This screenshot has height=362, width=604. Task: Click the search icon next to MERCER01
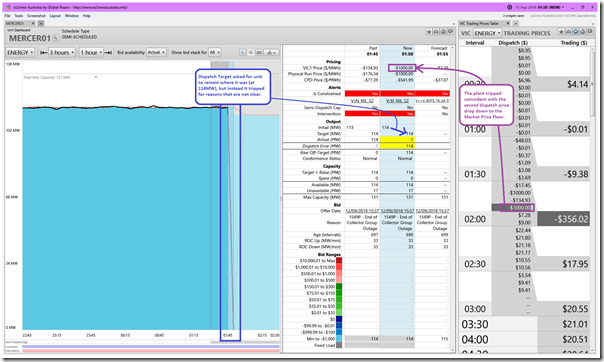55,38
